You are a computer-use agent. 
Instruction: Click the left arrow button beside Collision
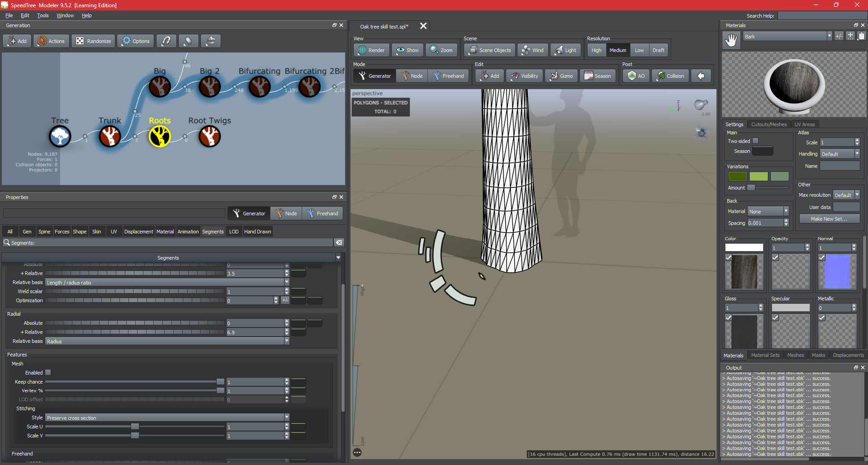[701, 76]
